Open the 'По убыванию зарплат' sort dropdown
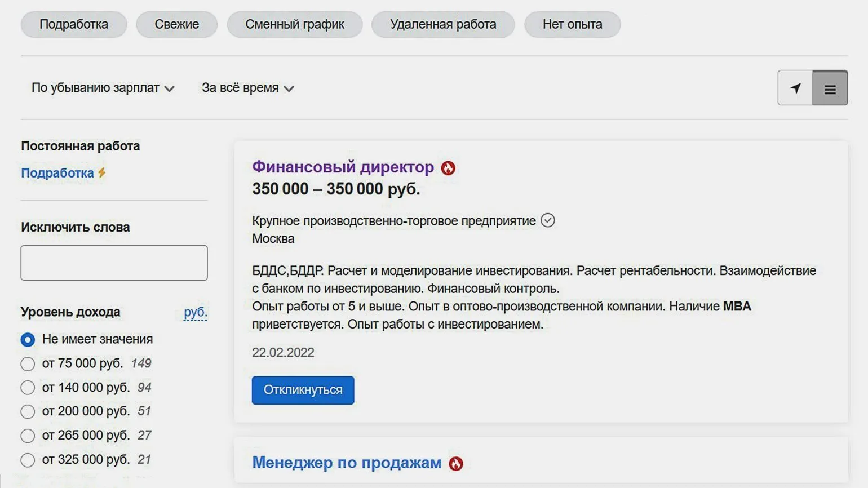 tap(103, 88)
